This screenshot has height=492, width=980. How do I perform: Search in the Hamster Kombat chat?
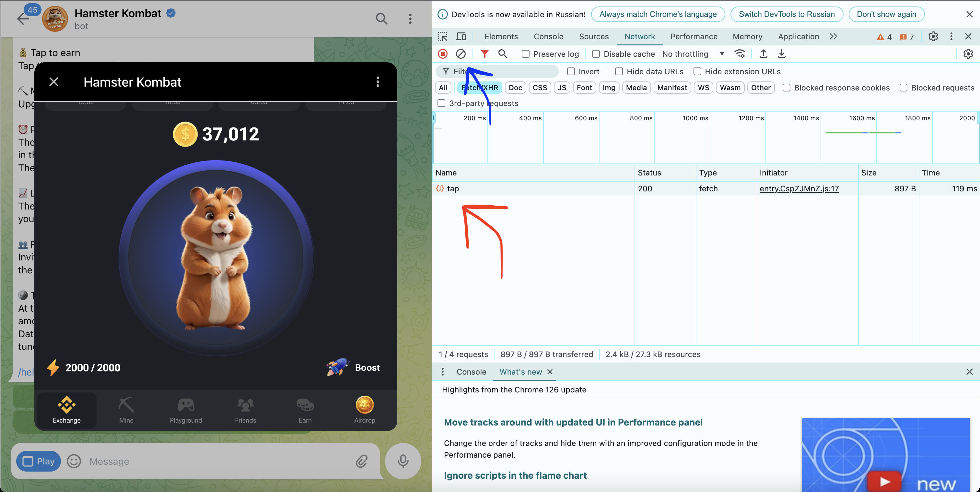[381, 19]
